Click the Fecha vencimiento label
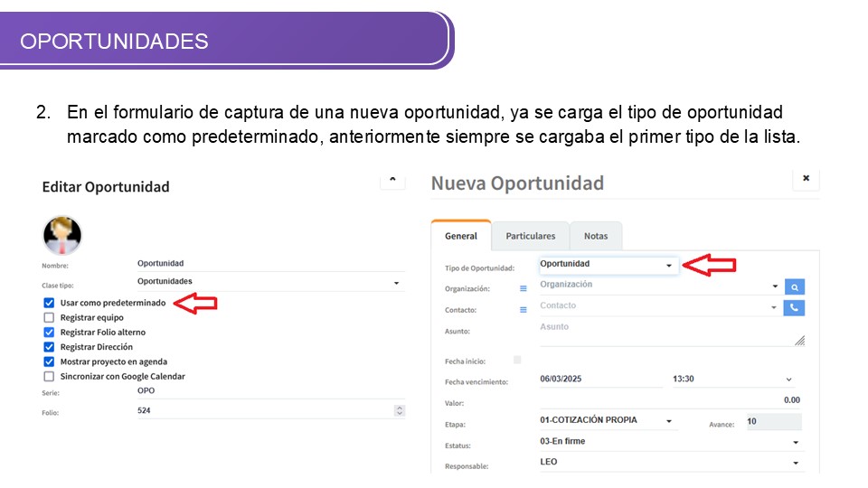The image size is (868, 488). (x=476, y=382)
